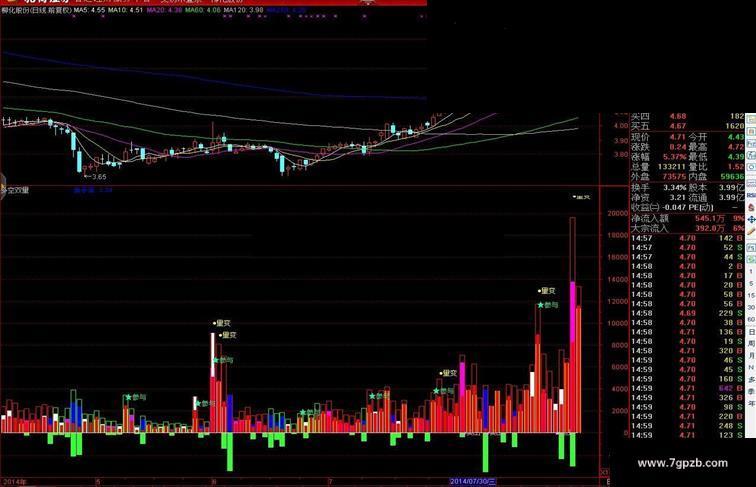Select the 14:57 trade with 142 B
This screenshot has width=756, height=487.
click(x=688, y=238)
